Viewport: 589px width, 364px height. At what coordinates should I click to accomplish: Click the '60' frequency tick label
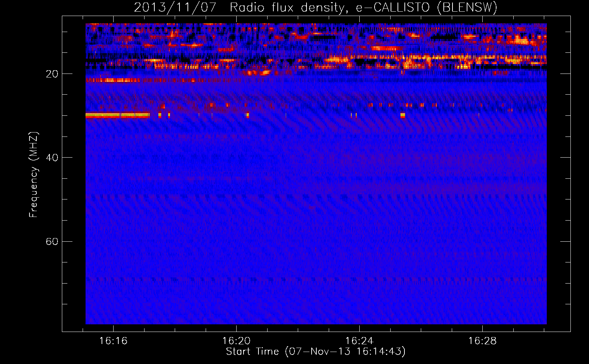pyautogui.click(x=52, y=242)
